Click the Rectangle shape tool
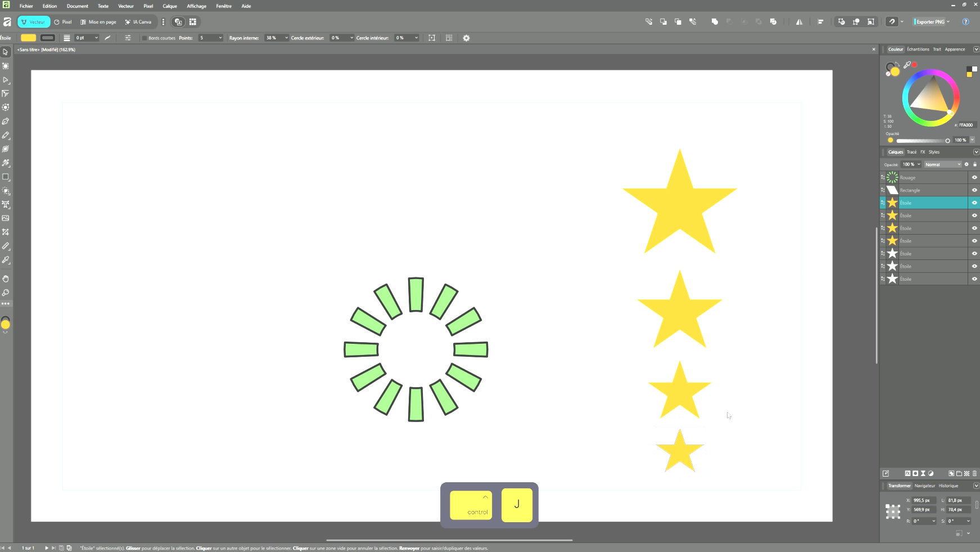This screenshot has width=980, height=552. tap(6, 177)
